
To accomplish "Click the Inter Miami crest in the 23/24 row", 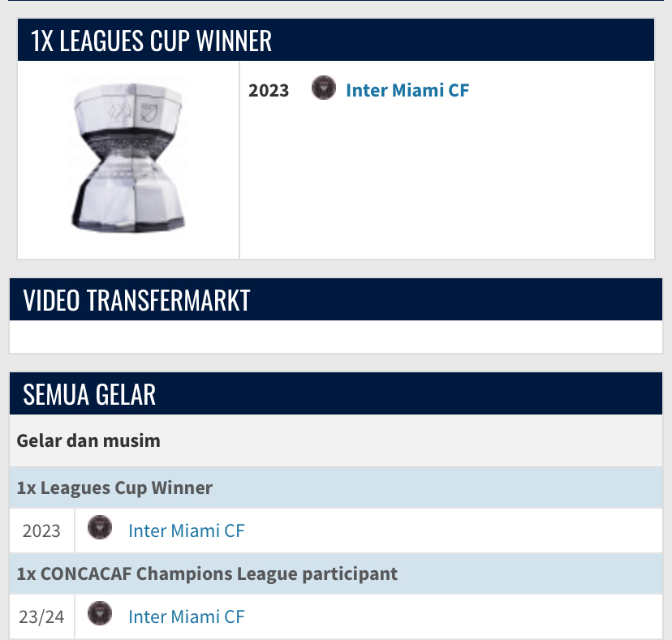I will click(100, 614).
